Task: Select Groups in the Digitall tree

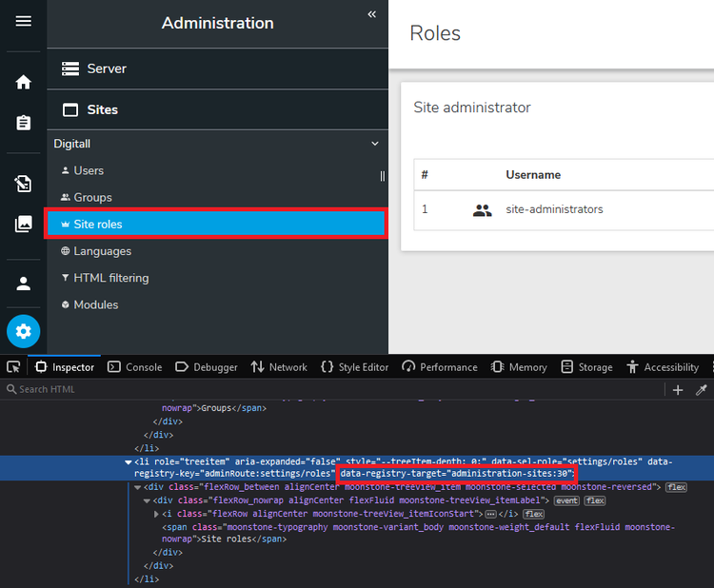Action: [x=216, y=198]
